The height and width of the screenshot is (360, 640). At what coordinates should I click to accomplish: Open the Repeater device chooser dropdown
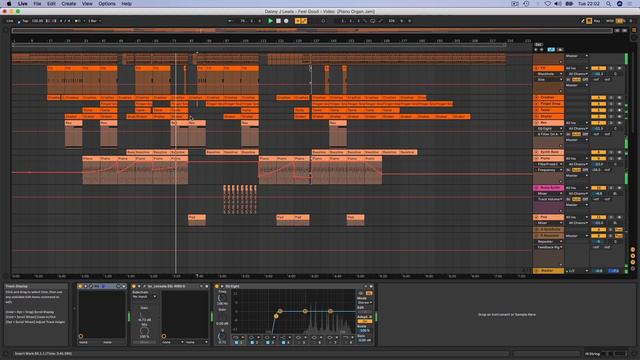[x=549, y=242]
